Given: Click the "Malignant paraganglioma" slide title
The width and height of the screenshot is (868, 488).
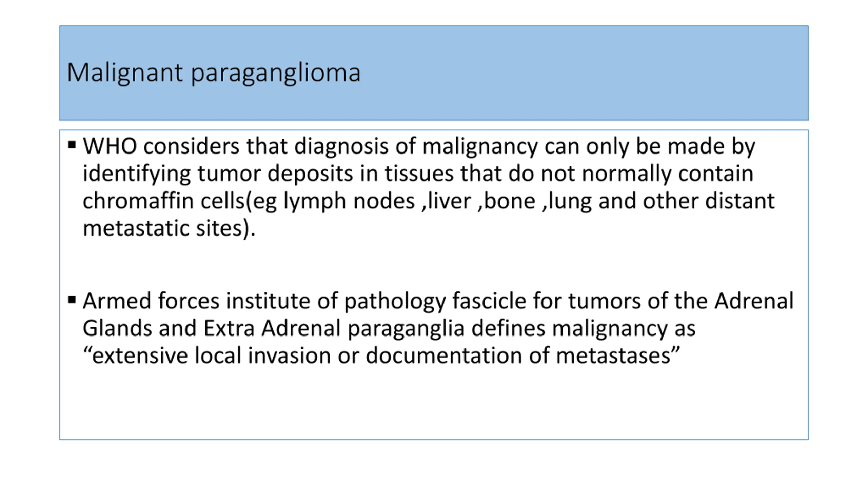Looking at the screenshot, I should (214, 73).
